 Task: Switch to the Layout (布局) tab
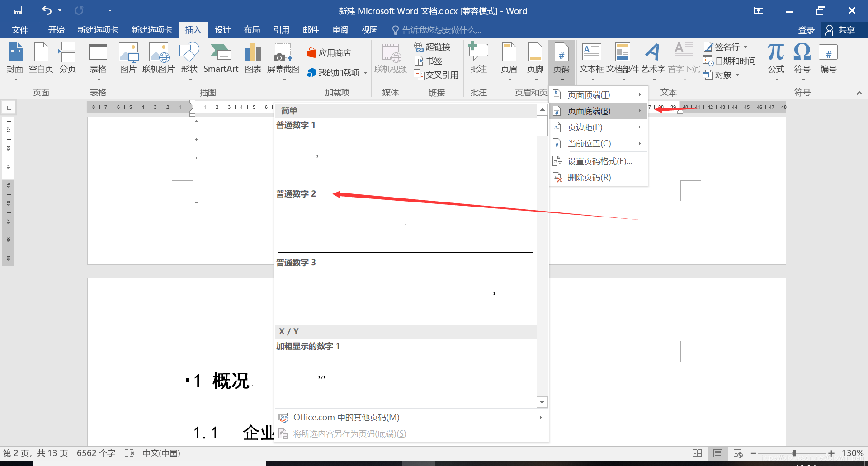coord(252,30)
